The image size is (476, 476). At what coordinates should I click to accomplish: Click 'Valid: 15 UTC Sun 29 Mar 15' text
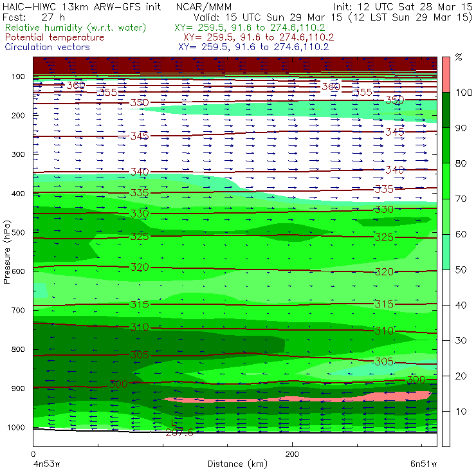click(268, 17)
